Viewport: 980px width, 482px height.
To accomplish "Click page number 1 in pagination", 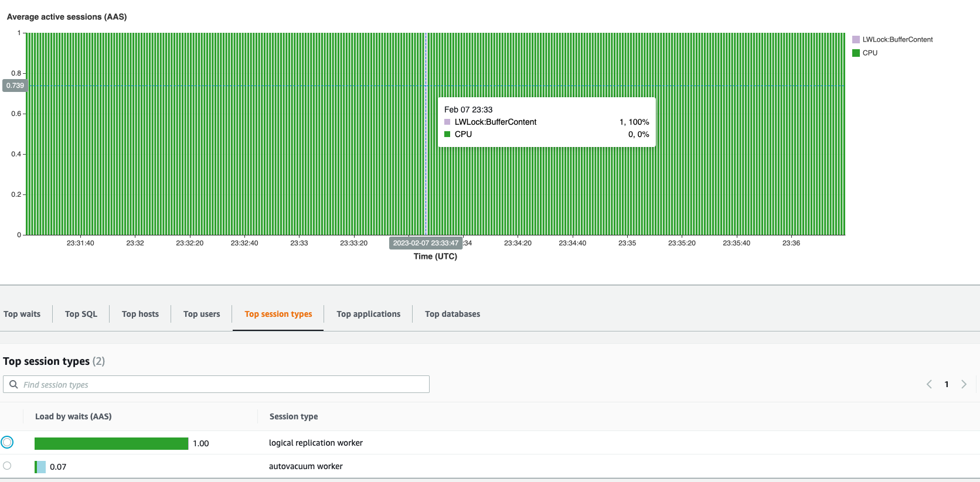I will tap(946, 384).
